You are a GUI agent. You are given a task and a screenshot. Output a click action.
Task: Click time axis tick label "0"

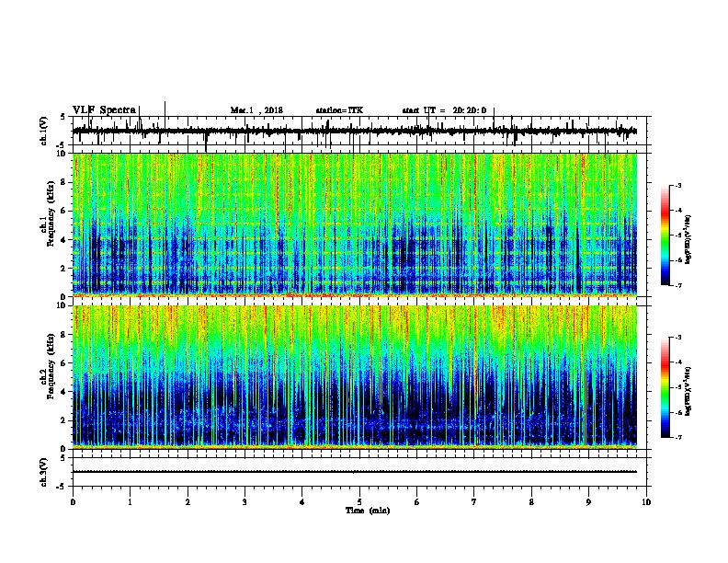pos(73,501)
